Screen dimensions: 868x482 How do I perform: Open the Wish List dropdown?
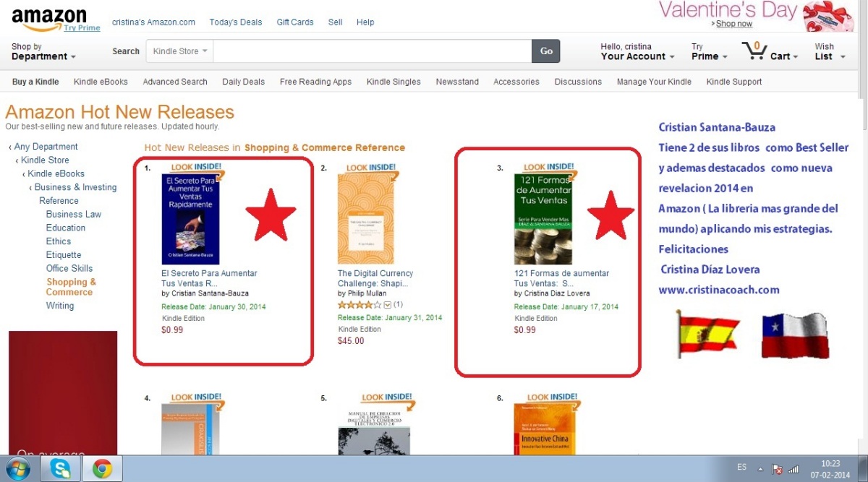tap(830, 52)
